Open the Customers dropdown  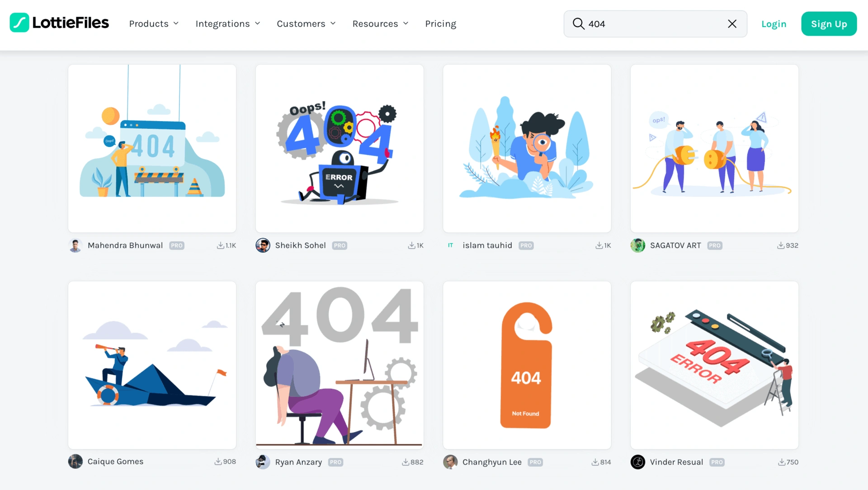(306, 24)
